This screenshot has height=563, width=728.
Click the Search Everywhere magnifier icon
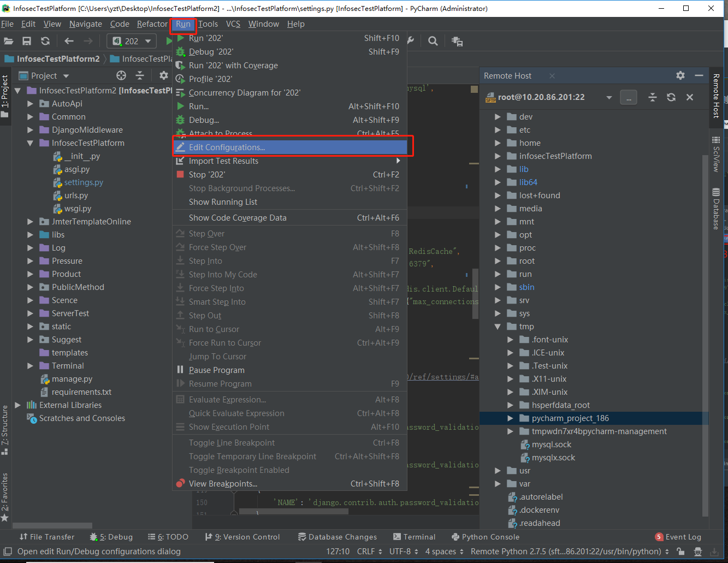coord(433,41)
